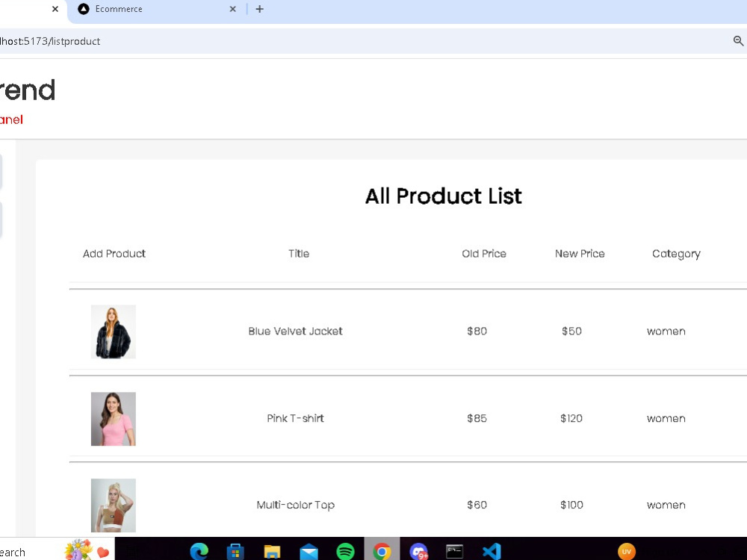Click the Ecommerce tab favicon
The height and width of the screenshot is (560, 747).
[x=84, y=9]
